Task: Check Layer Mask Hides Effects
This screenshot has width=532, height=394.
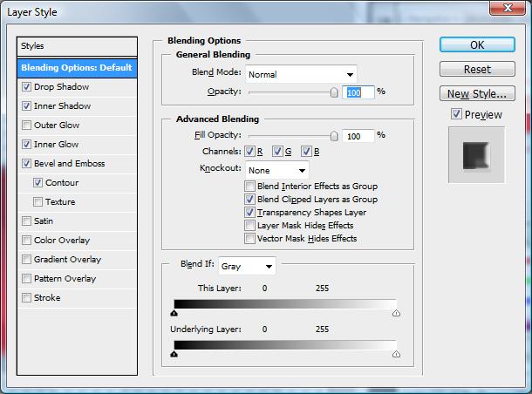Action: 249,225
